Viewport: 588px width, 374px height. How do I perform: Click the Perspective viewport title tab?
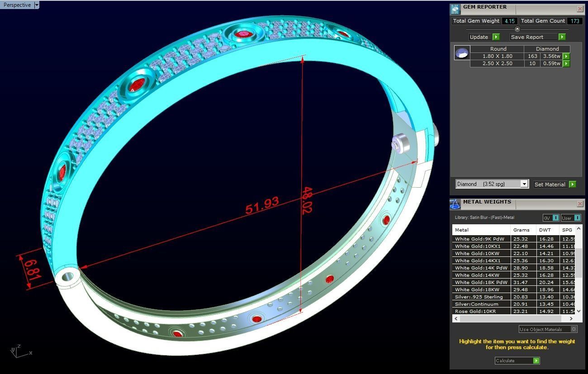(x=17, y=5)
